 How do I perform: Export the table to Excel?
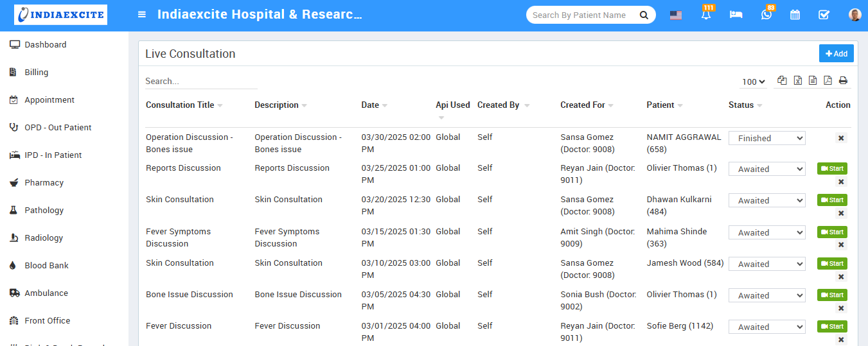click(x=797, y=81)
